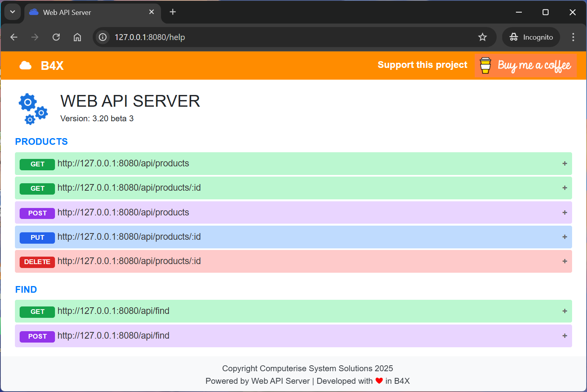Click the Buy me a coffee icon
The image size is (587, 392).
485,66
